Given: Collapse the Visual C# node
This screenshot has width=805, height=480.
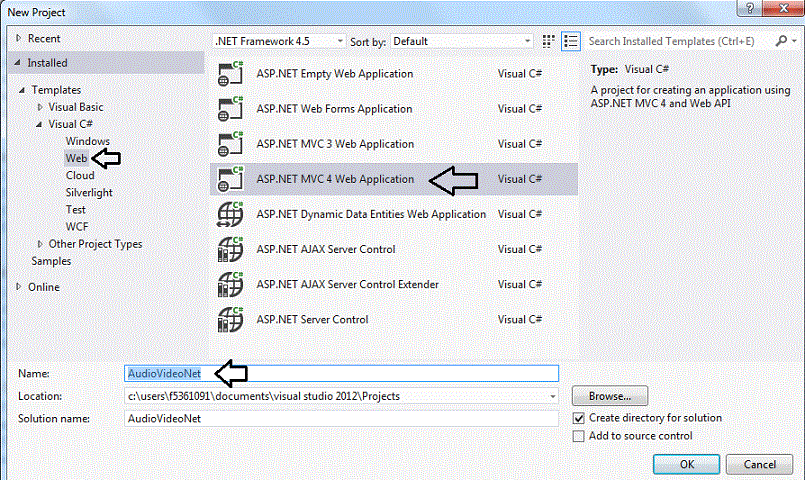Looking at the screenshot, I should [x=39, y=124].
